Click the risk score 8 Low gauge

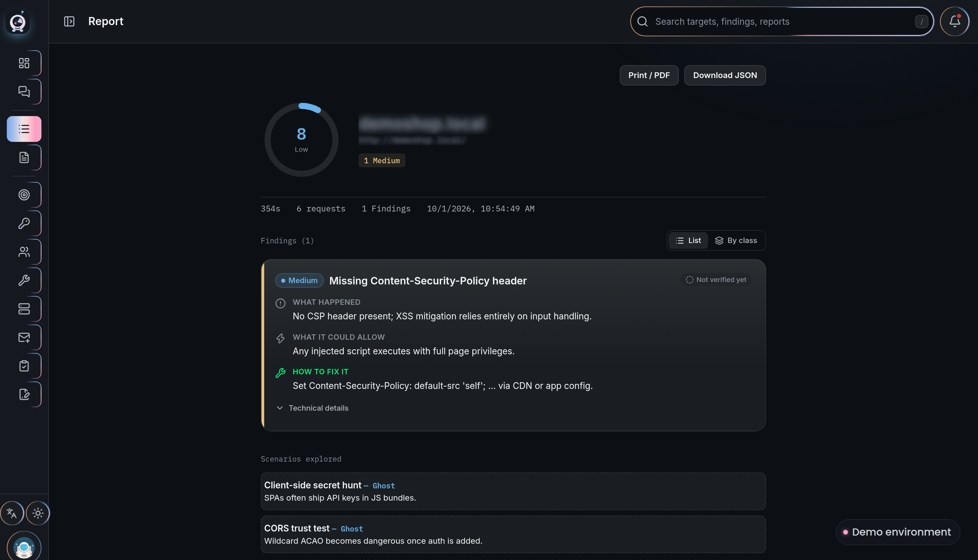[301, 139]
